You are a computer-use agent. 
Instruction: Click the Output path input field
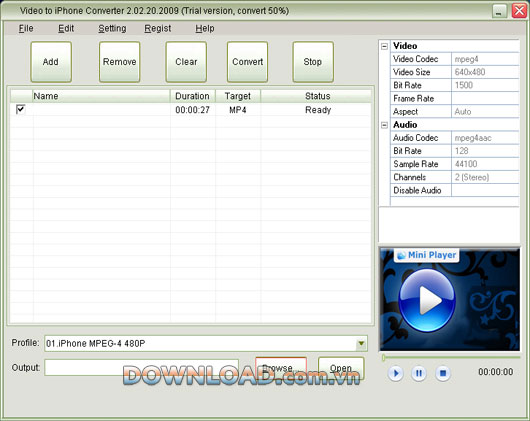click(141, 368)
